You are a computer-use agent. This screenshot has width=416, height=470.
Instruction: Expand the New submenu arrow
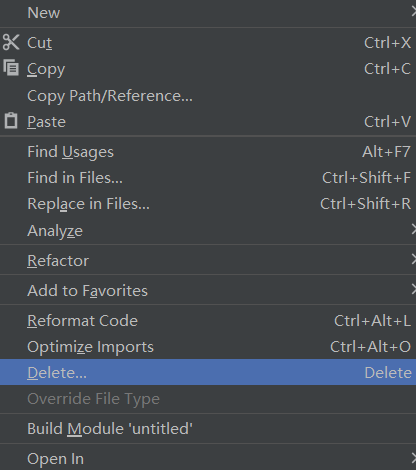[x=413, y=13]
